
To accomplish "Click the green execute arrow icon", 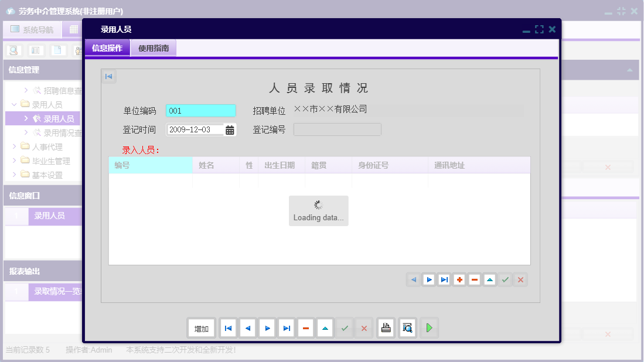I will (429, 328).
